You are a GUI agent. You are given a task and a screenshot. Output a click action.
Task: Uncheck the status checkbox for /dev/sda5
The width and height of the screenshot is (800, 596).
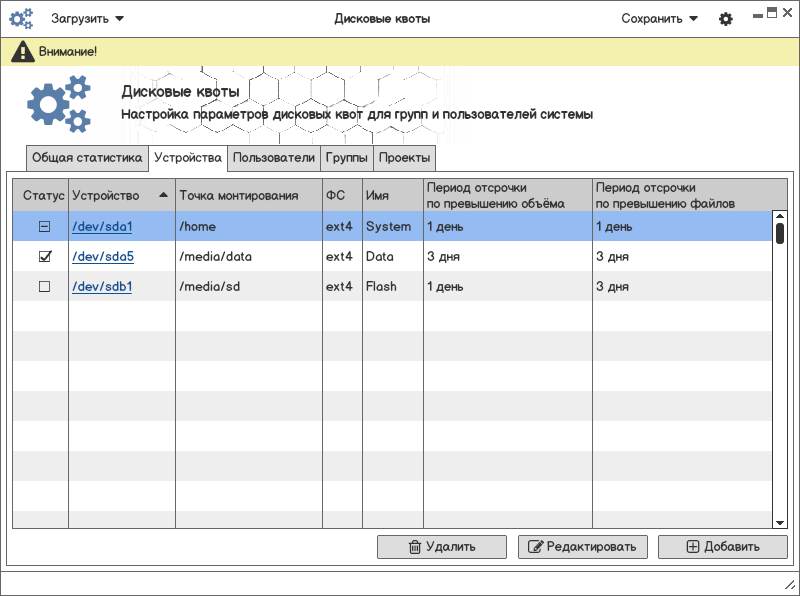click(44, 257)
